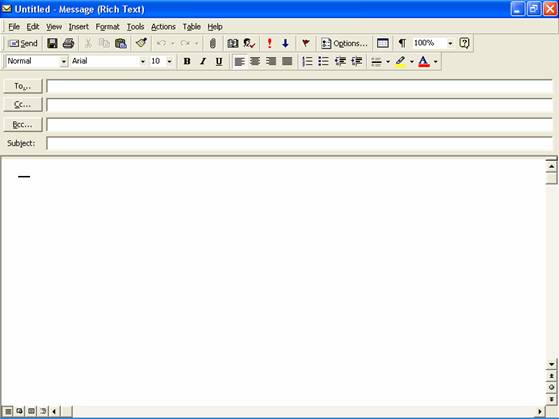Toggle Underline formatting
Viewport: 559px width, 419px height.
[x=219, y=61]
